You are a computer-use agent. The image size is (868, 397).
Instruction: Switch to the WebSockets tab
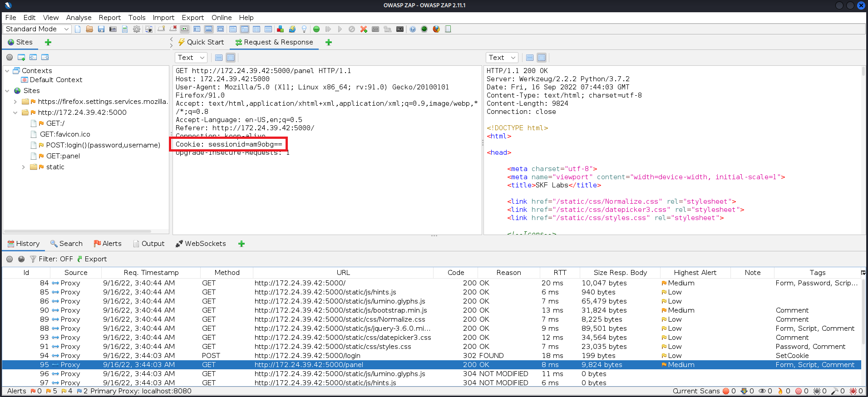click(x=201, y=244)
